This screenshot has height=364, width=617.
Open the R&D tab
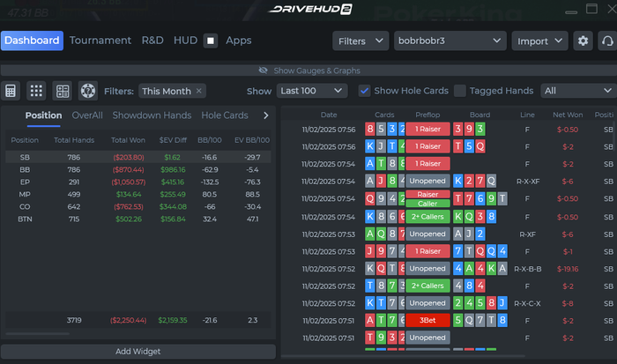[x=152, y=41]
